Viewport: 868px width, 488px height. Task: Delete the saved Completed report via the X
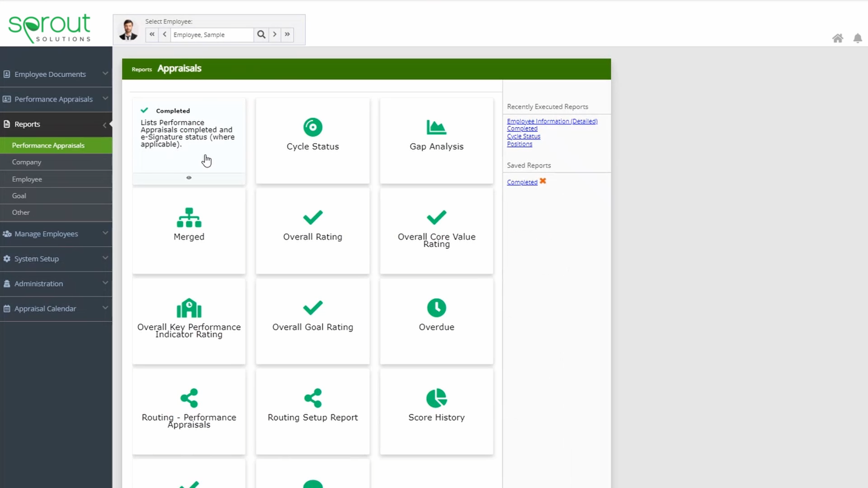pos(542,181)
